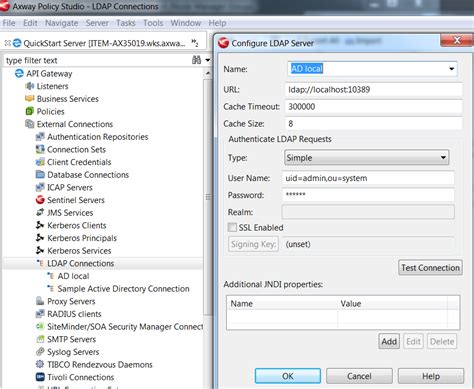Open the authentication Type dropdown
The image size is (474, 389).
point(443,157)
